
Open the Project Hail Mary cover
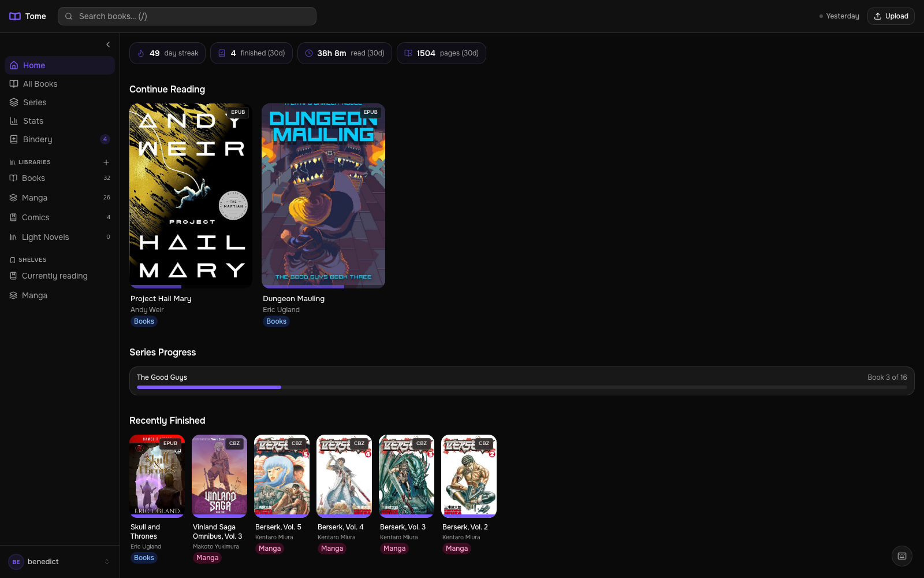[191, 195]
